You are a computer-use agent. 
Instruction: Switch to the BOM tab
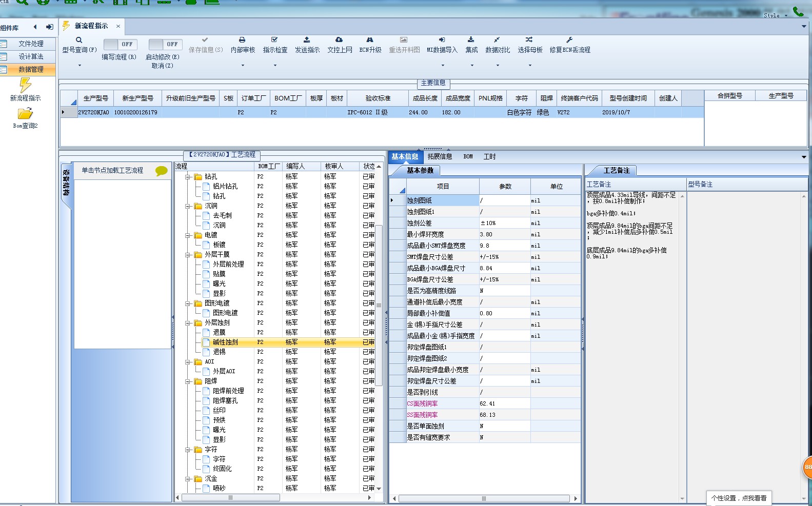click(468, 157)
